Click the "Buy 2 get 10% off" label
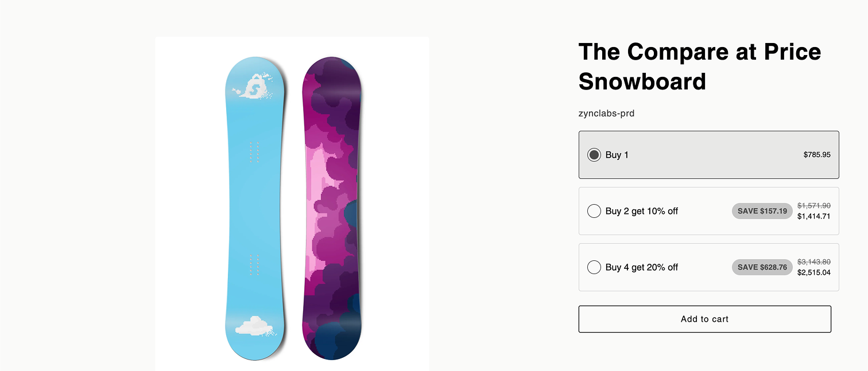This screenshot has height=371, width=868. click(642, 211)
